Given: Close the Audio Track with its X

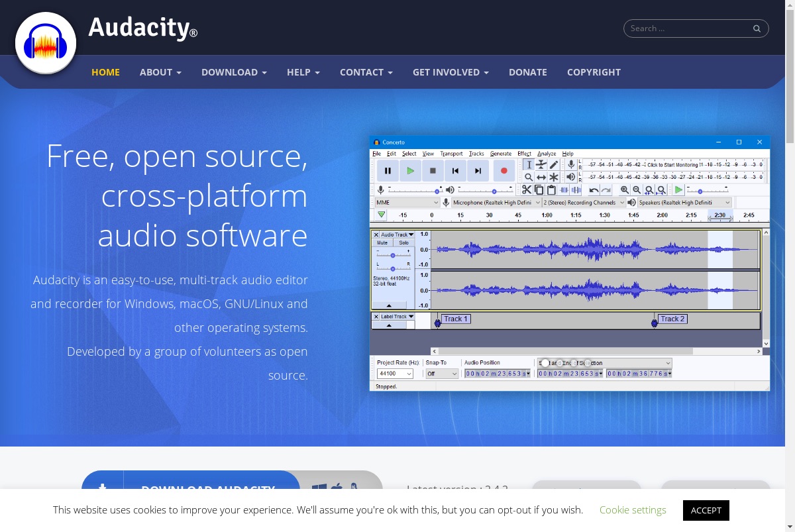Looking at the screenshot, I should click(x=376, y=235).
